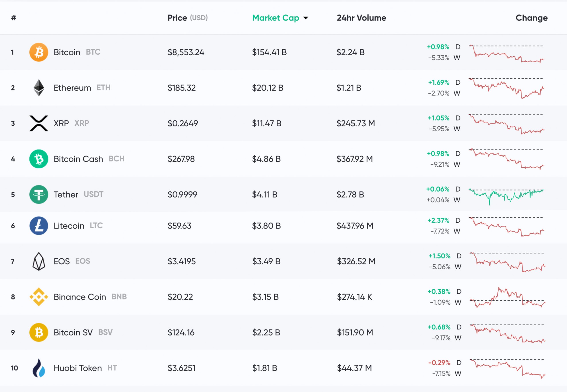Sort by Change column header
Viewport: 567px width, 392px height.
531,18
